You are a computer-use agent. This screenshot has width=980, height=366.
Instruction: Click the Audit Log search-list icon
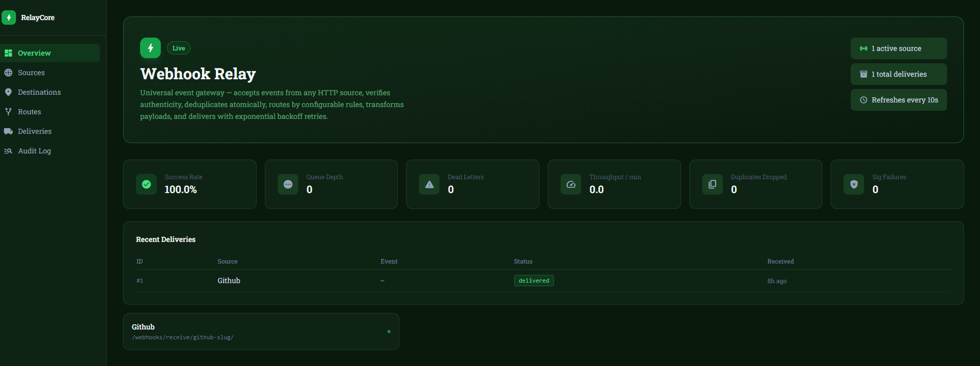pyautogui.click(x=8, y=151)
